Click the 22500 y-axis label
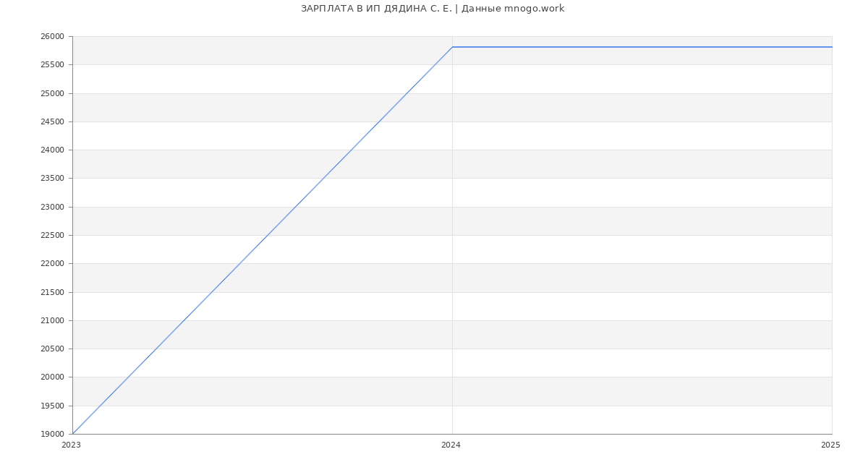This screenshot has width=868, height=470. coord(52,236)
